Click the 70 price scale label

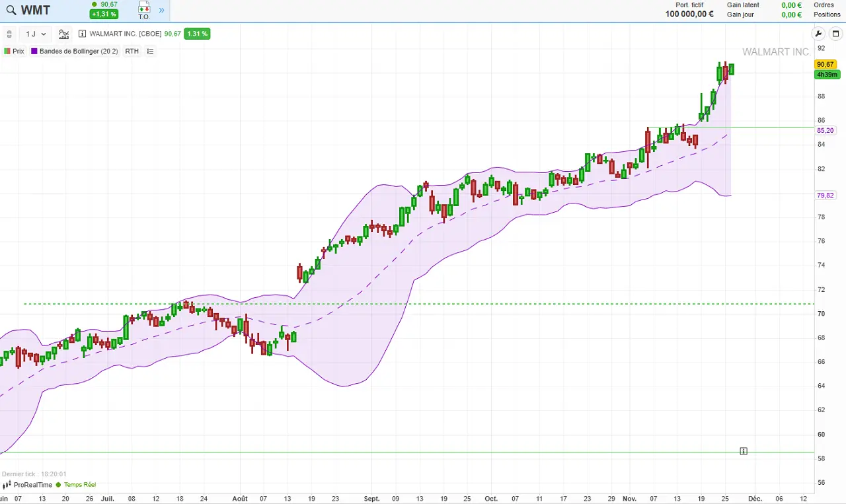pos(821,314)
